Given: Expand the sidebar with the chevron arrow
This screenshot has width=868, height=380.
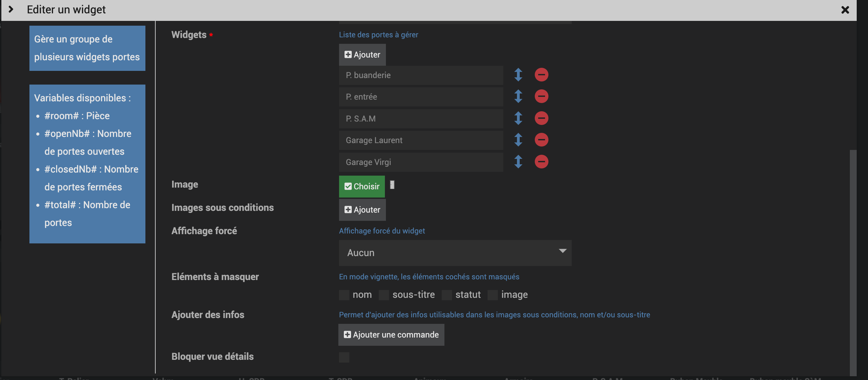Looking at the screenshot, I should [11, 10].
